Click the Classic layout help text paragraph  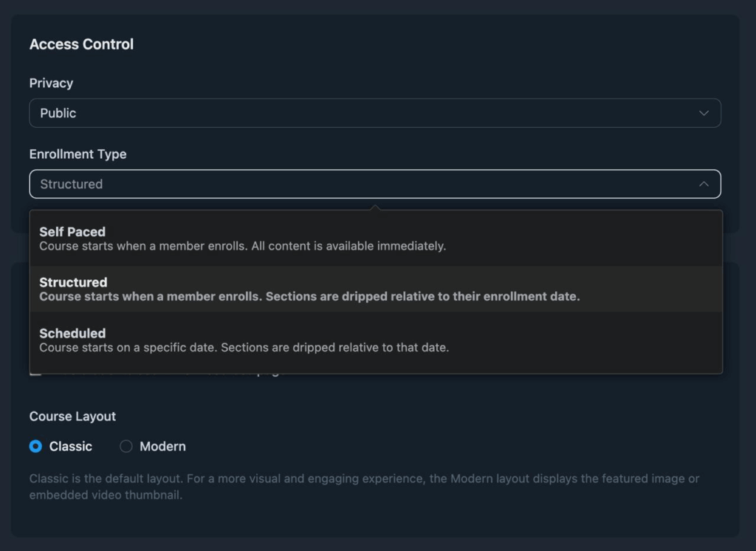point(364,487)
